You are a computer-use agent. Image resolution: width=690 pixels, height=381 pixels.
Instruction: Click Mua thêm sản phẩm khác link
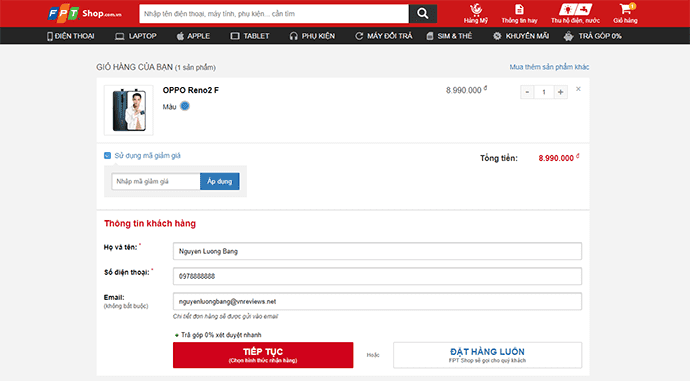point(549,67)
